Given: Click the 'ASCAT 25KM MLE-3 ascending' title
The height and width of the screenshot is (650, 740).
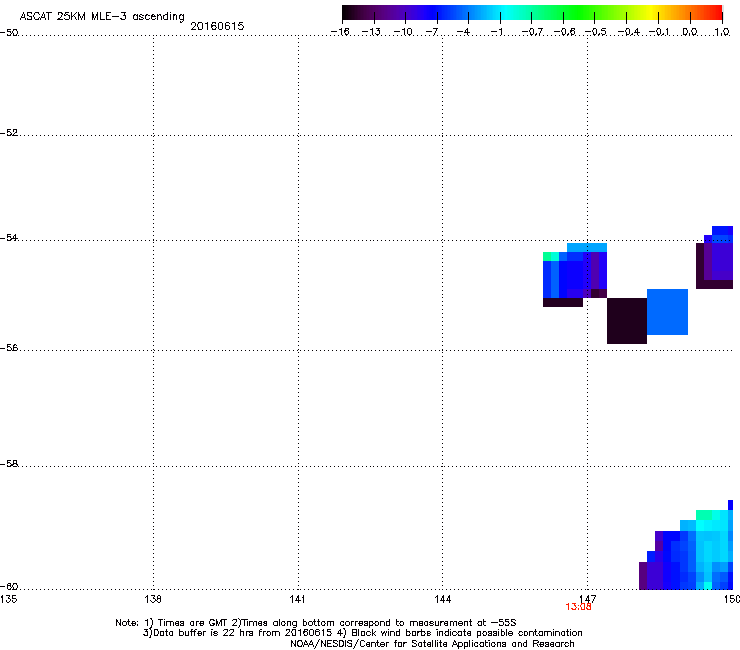Looking at the screenshot, I should 102,17.
